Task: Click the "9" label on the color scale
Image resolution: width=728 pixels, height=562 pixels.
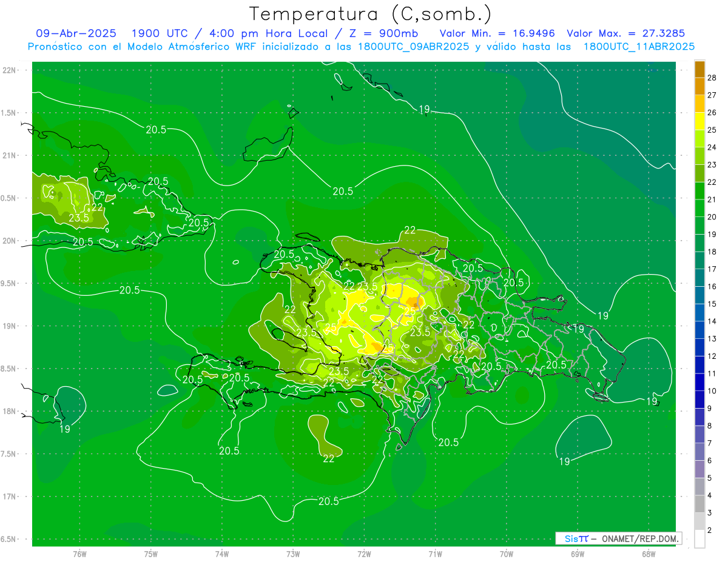Action: (710, 409)
